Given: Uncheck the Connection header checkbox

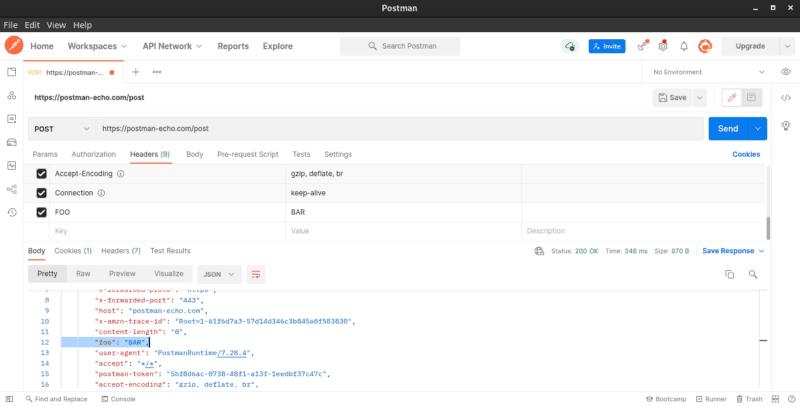Looking at the screenshot, I should point(42,193).
